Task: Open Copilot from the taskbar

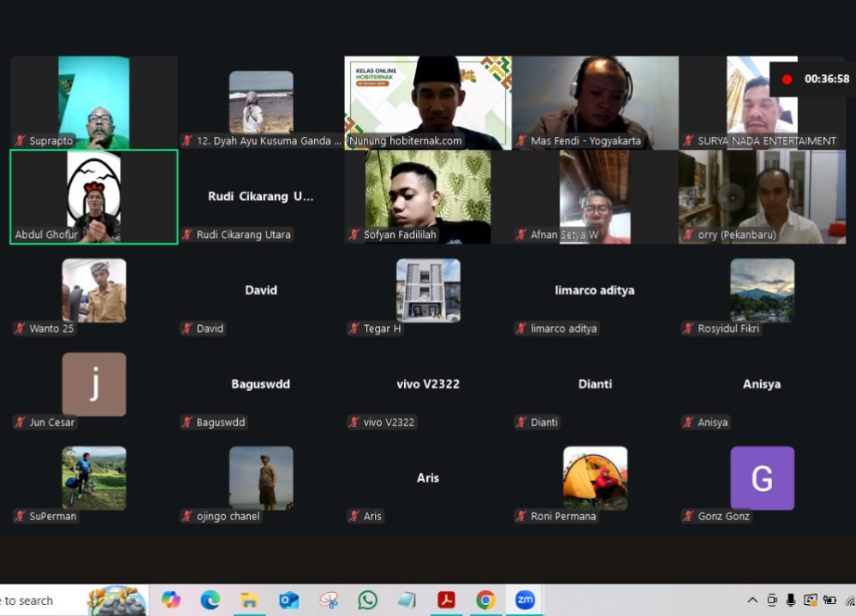Action: click(x=171, y=601)
